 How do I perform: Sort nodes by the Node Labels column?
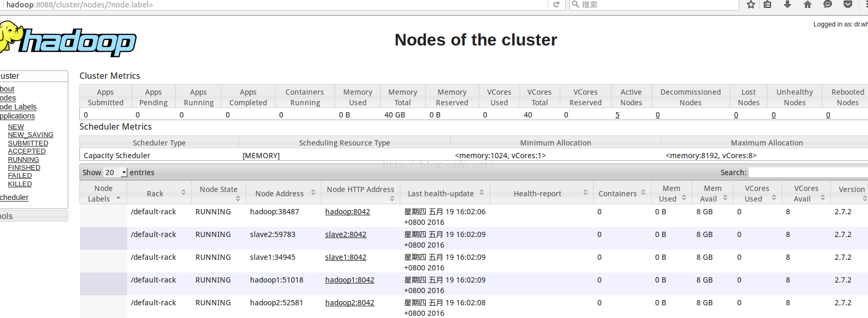point(103,193)
